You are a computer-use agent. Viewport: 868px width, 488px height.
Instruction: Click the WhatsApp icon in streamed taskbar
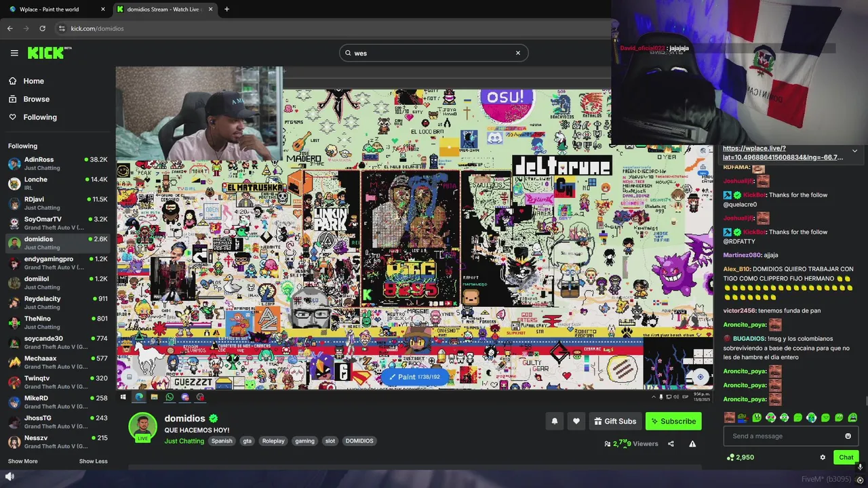pos(170,397)
